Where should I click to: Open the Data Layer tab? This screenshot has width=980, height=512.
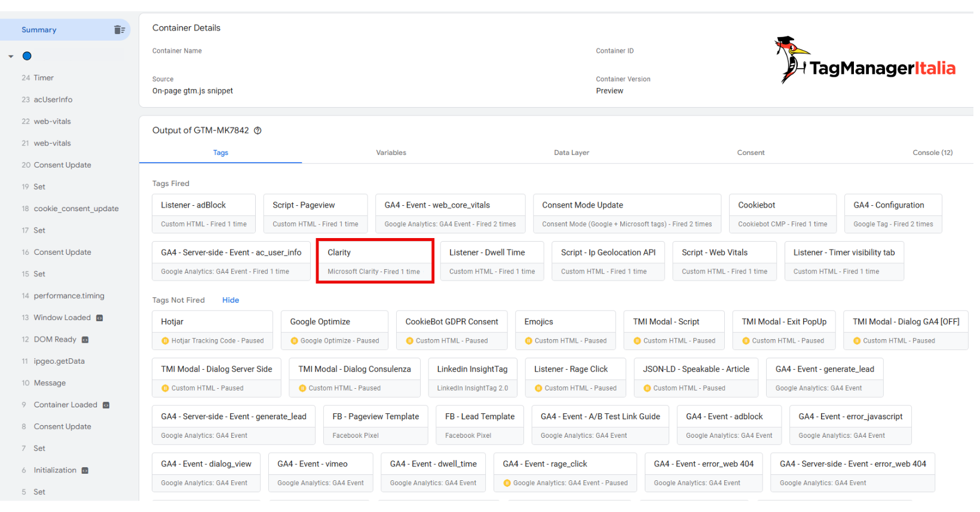coord(571,153)
